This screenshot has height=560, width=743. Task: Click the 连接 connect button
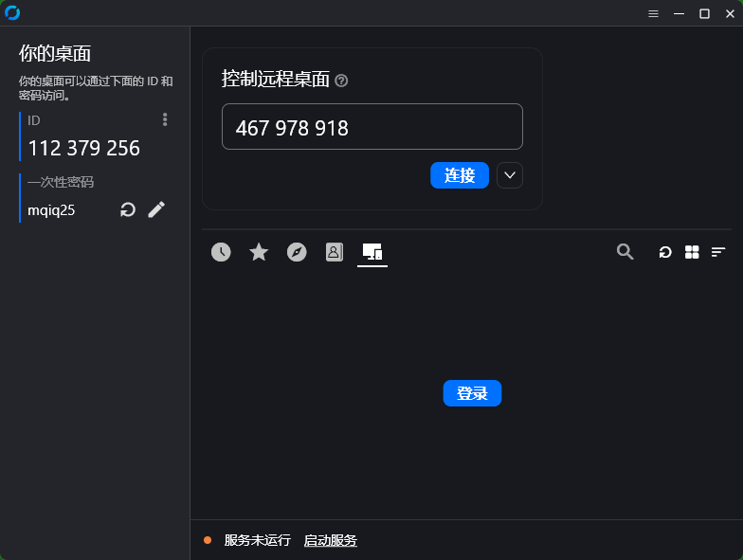(x=460, y=175)
